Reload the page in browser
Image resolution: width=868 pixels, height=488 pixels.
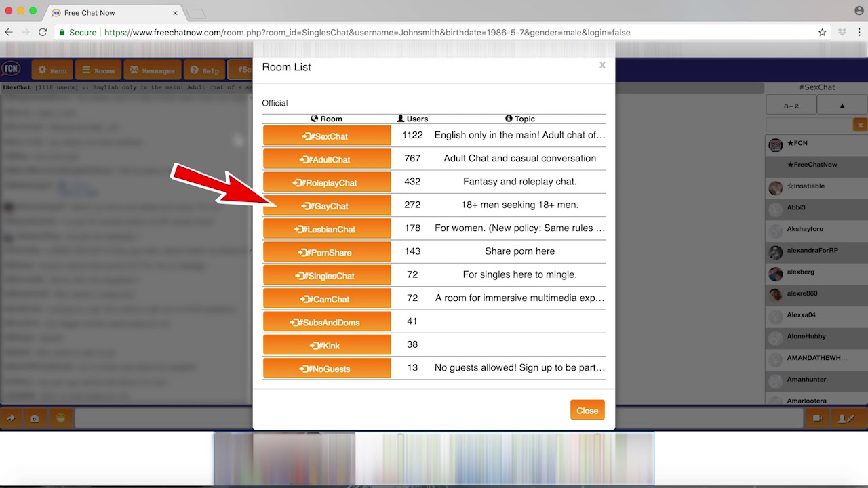(43, 32)
